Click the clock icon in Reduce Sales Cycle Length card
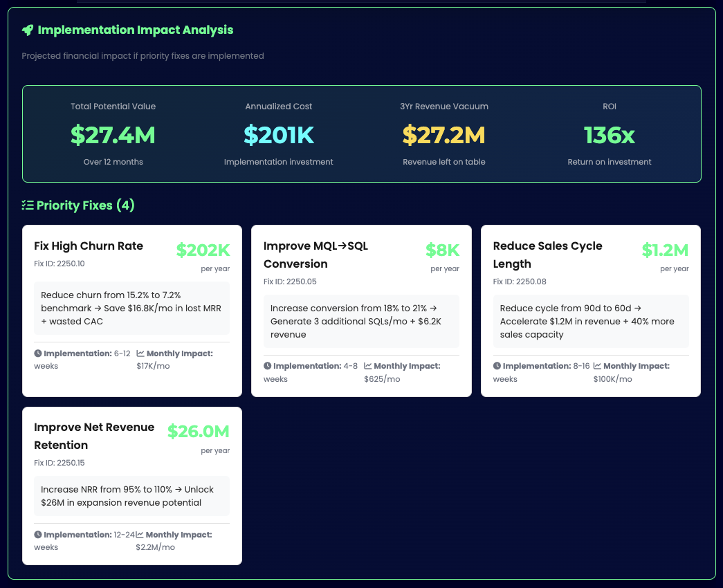The width and height of the screenshot is (723, 588). coord(496,365)
